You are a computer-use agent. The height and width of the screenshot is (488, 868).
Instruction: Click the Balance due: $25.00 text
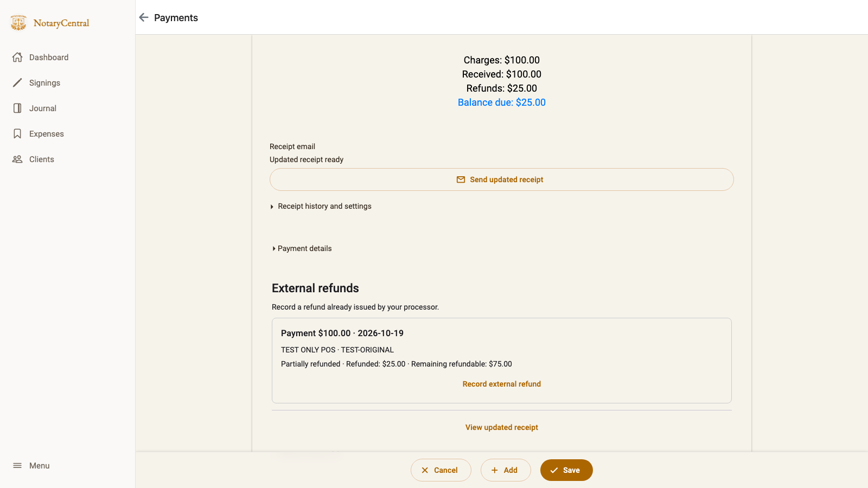pyautogui.click(x=501, y=102)
